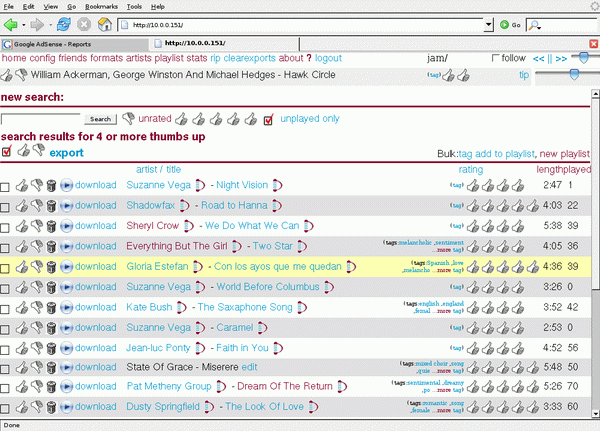Thumbs down the Jean-luc Ponty row

coord(37,348)
